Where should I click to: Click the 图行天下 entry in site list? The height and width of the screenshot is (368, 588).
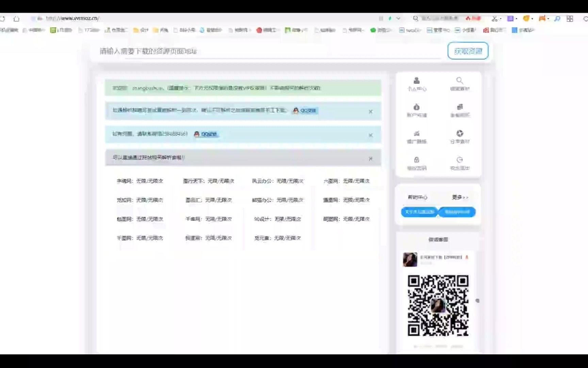tap(209, 181)
